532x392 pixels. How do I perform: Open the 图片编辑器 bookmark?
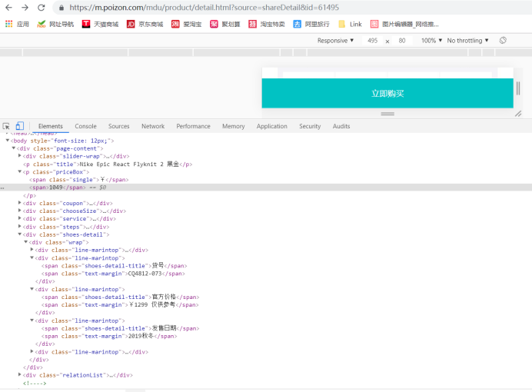tap(404, 24)
